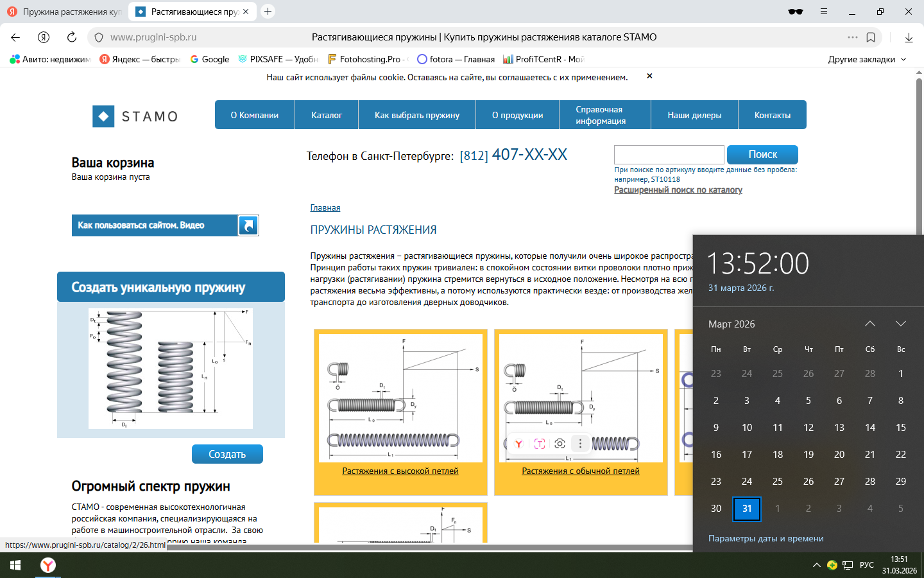Screen dimensions: 924x578
Task: Open the Яндекс bookmark
Action: click(140, 59)
